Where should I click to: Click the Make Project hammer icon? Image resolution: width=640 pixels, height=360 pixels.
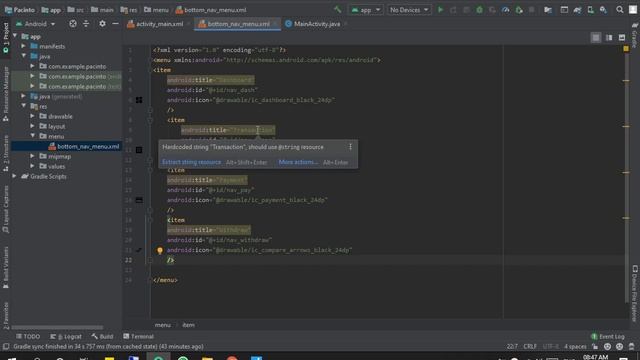tap(338, 9)
